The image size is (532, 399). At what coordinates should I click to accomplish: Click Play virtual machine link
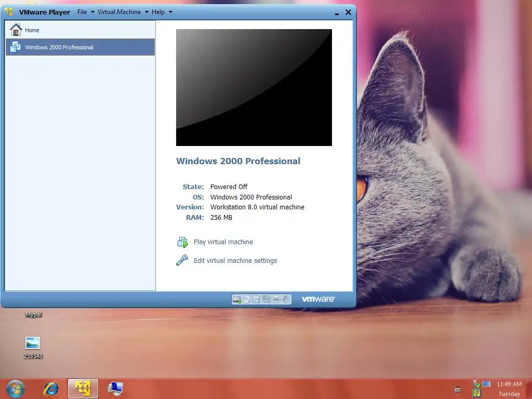pyautogui.click(x=223, y=242)
